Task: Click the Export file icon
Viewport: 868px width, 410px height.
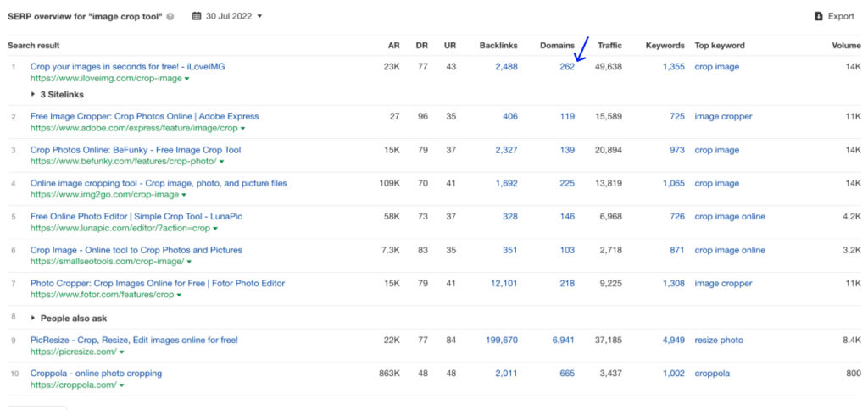Action: pyautogui.click(x=819, y=16)
